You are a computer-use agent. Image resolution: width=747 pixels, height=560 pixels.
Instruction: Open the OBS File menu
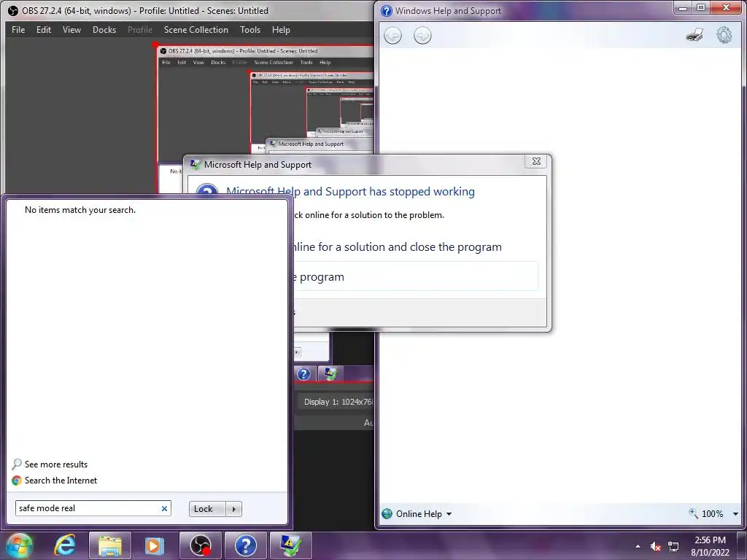click(18, 29)
